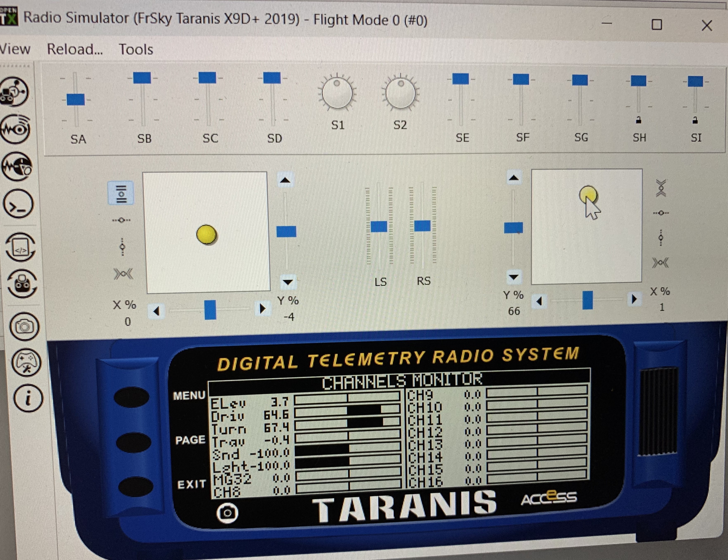The height and width of the screenshot is (560, 728).
Task: Click the SH switch slider handle
Action: pos(638,81)
